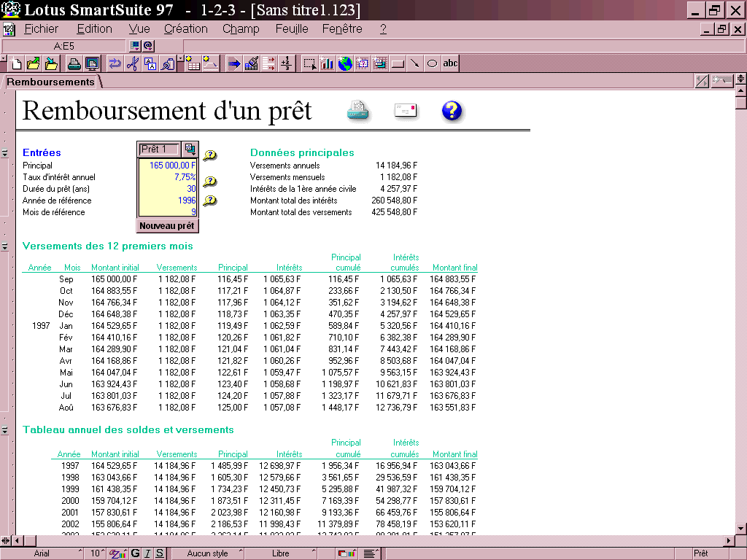Open the range navigator next to cell address
This screenshot has height=560, width=747.
coord(135,46)
